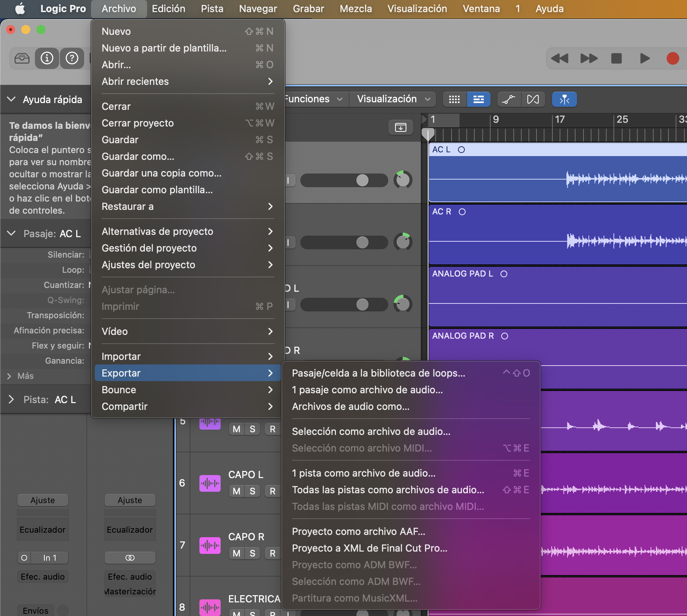Screen dimensions: 687x616
Task: Toggle the Inspector info button
Action: (47, 58)
